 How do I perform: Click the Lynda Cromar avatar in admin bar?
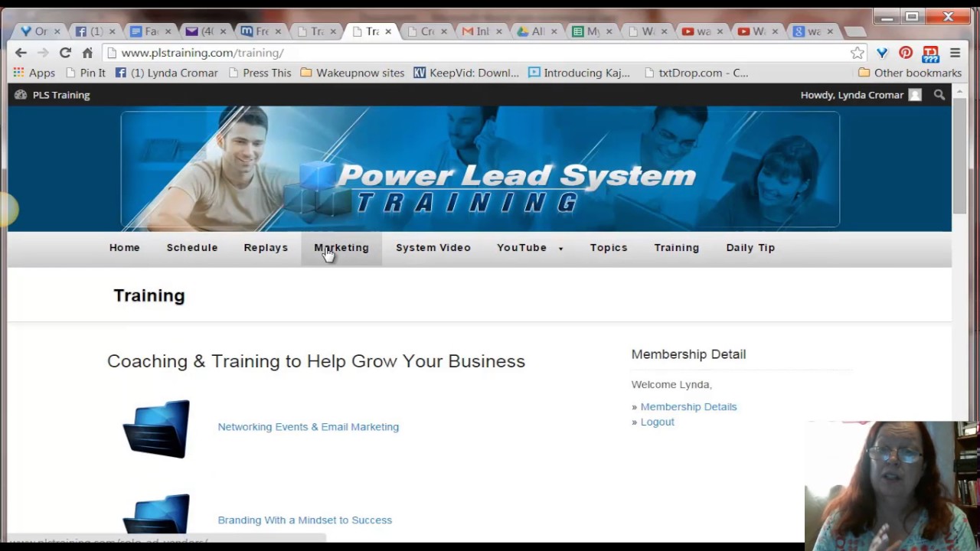point(915,95)
